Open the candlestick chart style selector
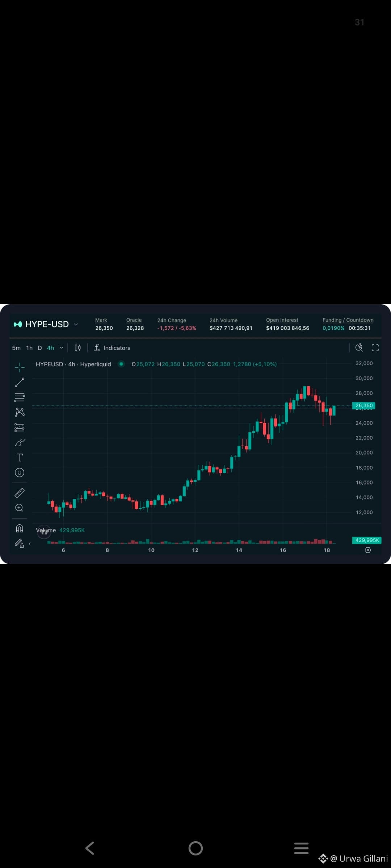The height and width of the screenshot is (868, 391). pos(77,348)
